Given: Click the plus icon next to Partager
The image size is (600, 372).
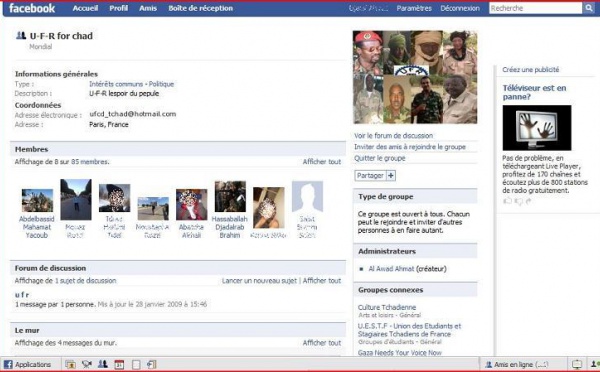Looking at the screenshot, I should tap(391, 176).
